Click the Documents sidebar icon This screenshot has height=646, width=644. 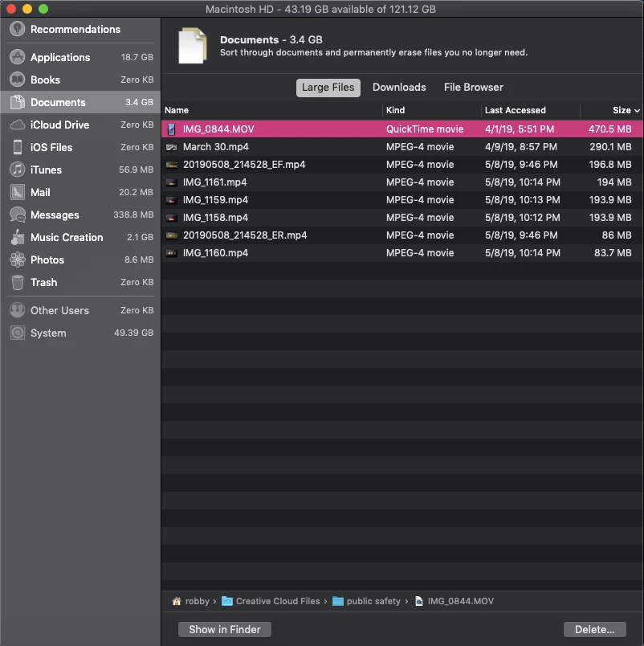click(x=18, y=102)
